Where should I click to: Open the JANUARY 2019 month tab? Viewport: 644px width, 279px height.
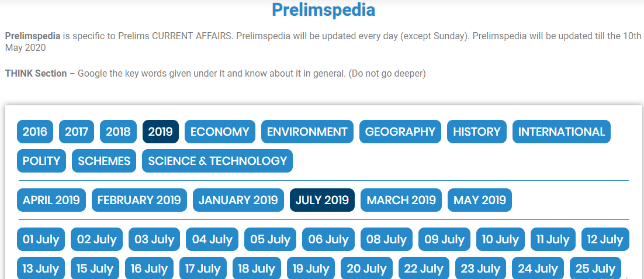[238, 200]
